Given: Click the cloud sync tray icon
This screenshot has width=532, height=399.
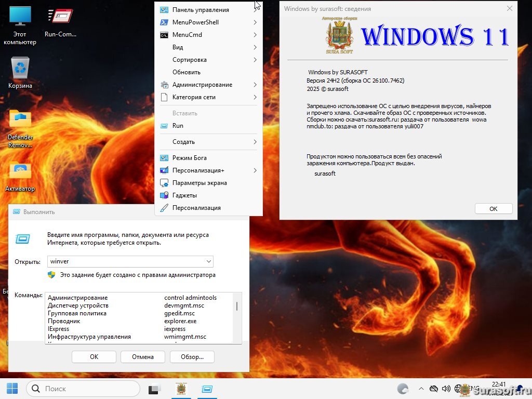Looking at the screenshot, I should click(434, 389).
